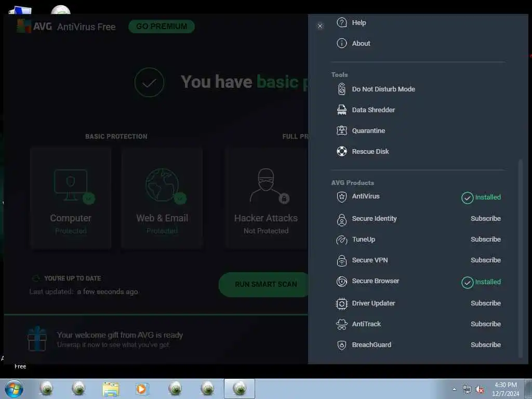Click the Data Shredder icon
532x399 pixels.
tap(342, 110)
